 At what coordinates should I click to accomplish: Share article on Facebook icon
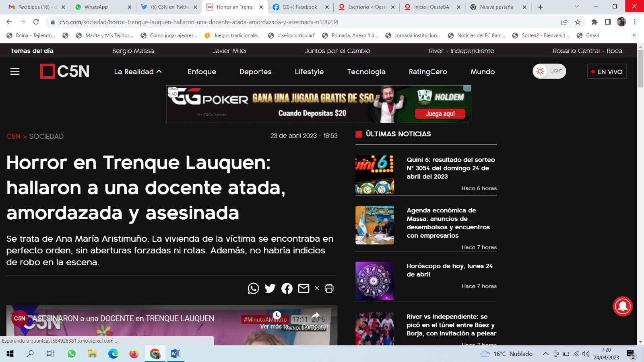point(287,288)
